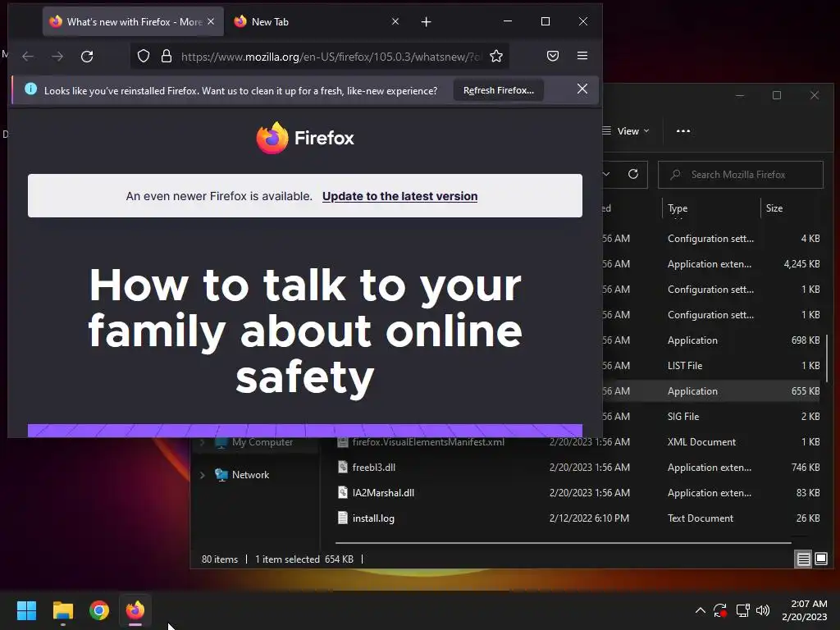
Task: Dismiss the reinstall notification bar
Action: 582,89
